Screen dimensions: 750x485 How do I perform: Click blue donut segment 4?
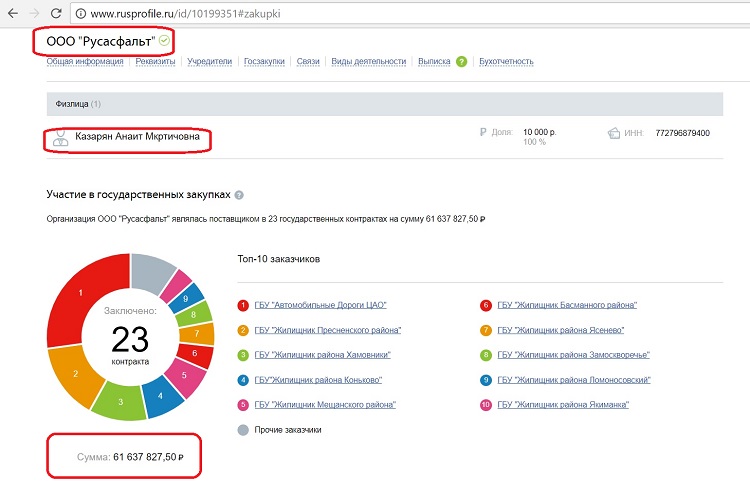pos(160,396)
